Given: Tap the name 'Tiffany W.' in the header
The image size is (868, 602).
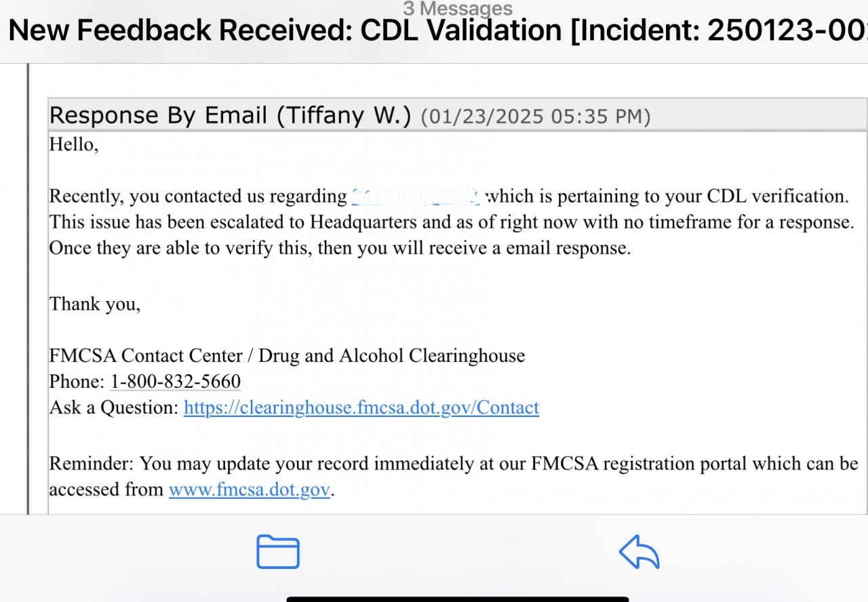Looking at the screenshot, I should click(343, 116).
